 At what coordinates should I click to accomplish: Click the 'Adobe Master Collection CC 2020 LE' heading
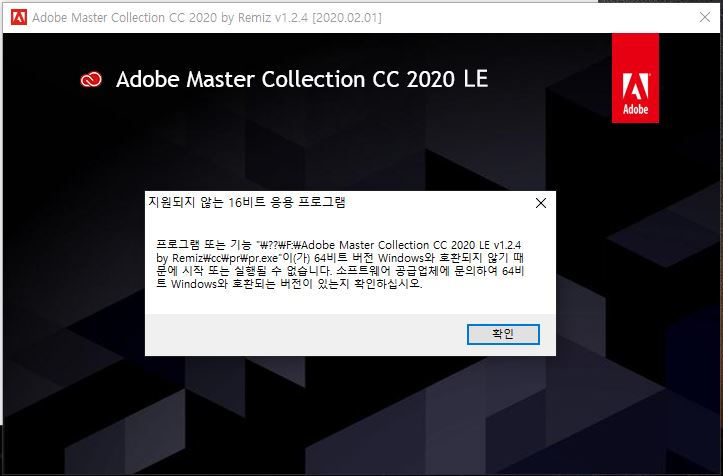[302, 79]
